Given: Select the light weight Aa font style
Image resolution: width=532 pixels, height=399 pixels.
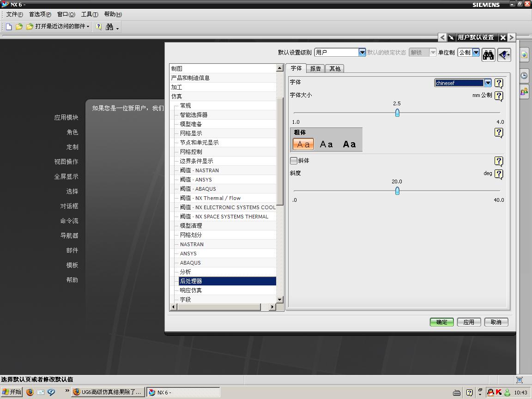Looking at the screenshot, I should 303,144.
